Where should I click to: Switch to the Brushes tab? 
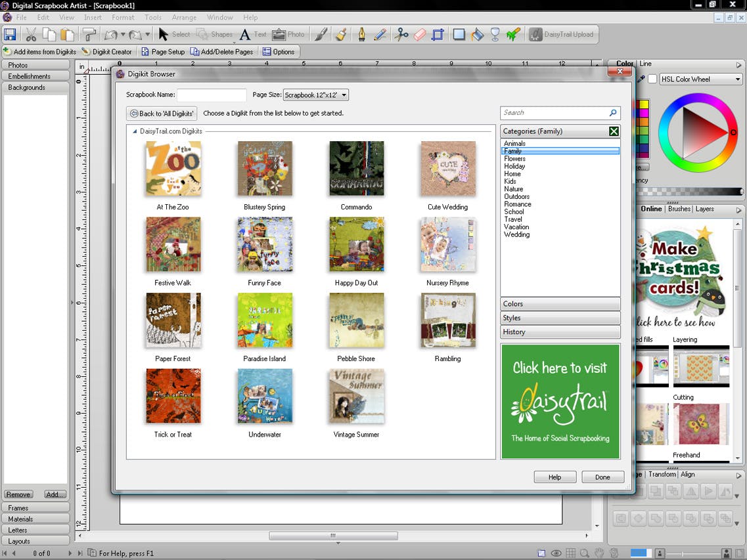coord(679,209)
